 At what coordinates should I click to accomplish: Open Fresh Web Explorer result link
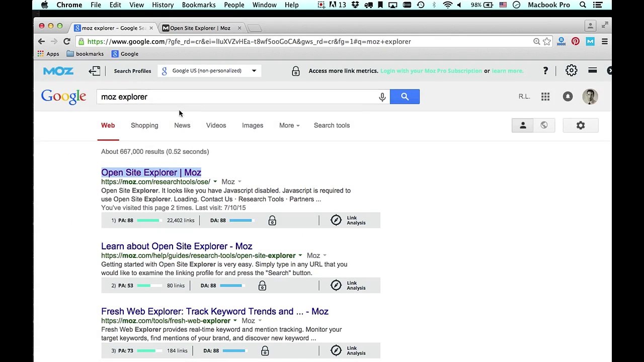click(x=215, y=312)
